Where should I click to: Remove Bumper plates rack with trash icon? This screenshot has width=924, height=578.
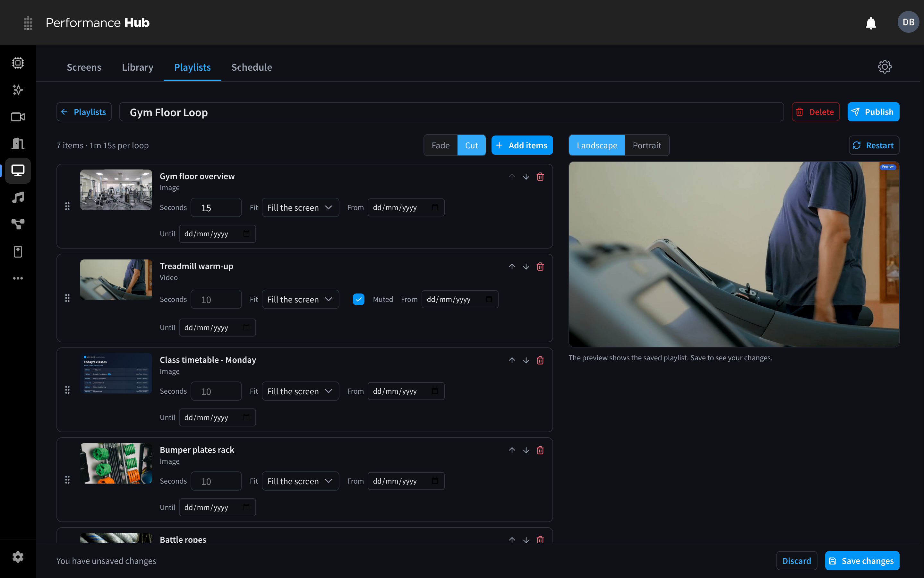(x=540, y=450)
